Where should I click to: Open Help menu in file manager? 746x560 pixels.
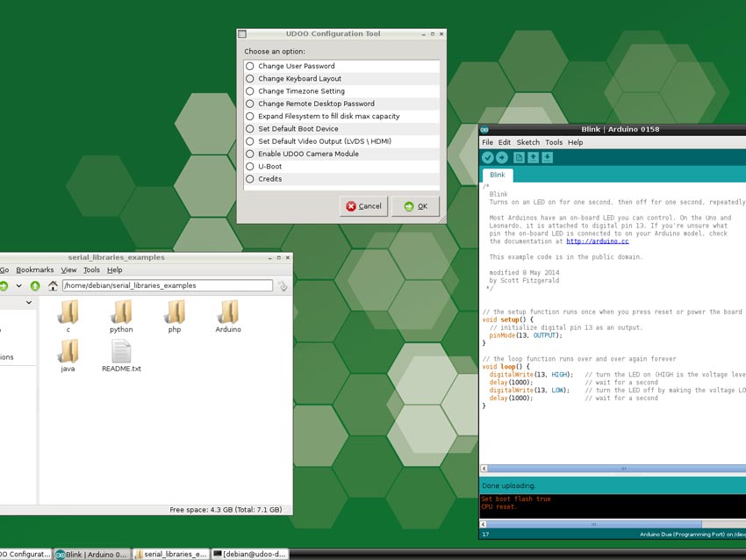coord(115,269)
